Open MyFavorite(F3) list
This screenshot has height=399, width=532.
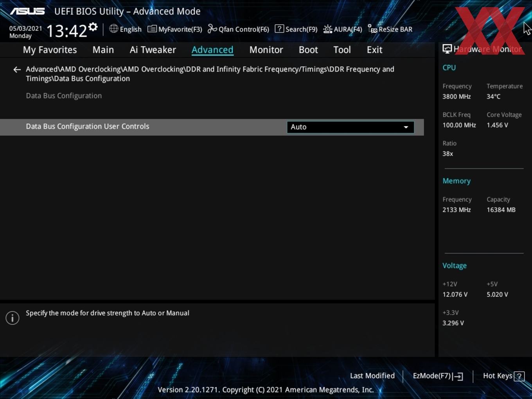(x=174, y=29)
